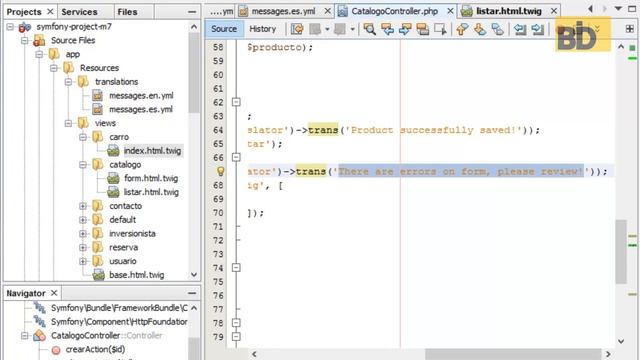The height and width of the screenshot is (360, 640).
Task: Click Find Next Occurrence icon
Action: point(405,29)
